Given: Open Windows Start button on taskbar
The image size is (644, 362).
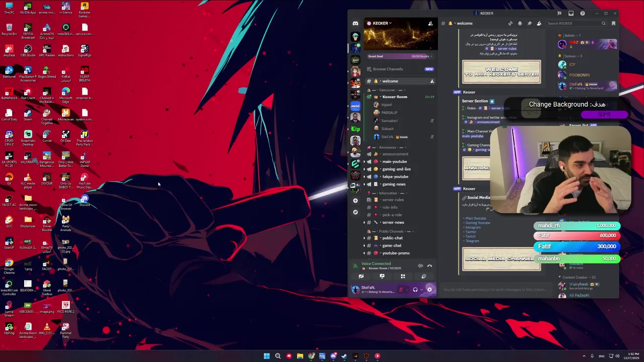Looking at the screenshot, I should (267, 356).
